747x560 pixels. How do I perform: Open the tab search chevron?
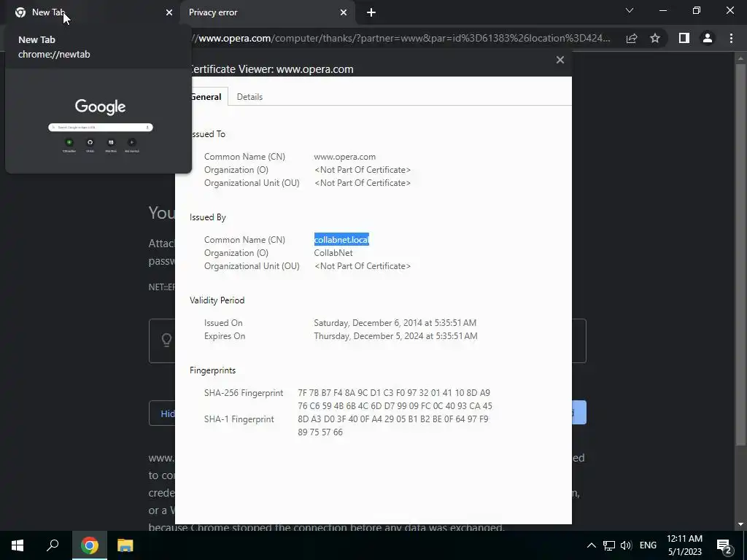(630, 10)
